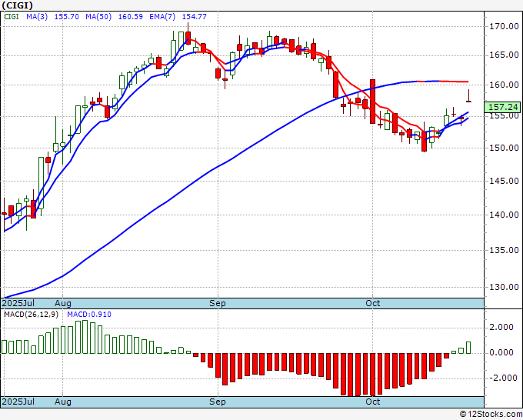Click the MA(50) legend label

98,16
